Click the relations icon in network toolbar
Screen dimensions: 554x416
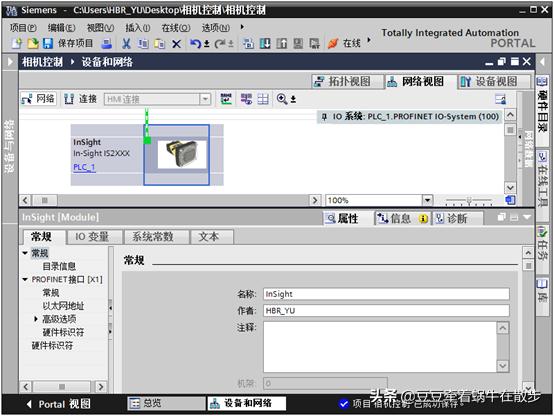226,99
